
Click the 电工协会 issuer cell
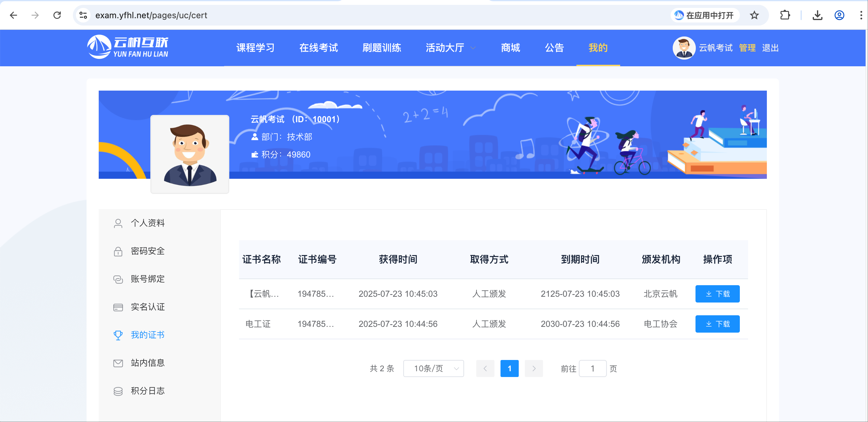pos(661,324)
